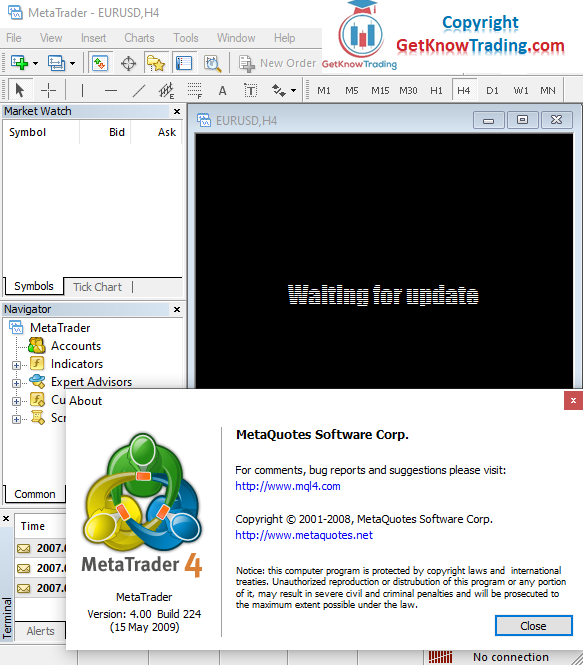The width and height of the screenshot is (583, 667).
Task: Close the About dialog with red X
Action: pyautogui.click(x=573, y=400)
